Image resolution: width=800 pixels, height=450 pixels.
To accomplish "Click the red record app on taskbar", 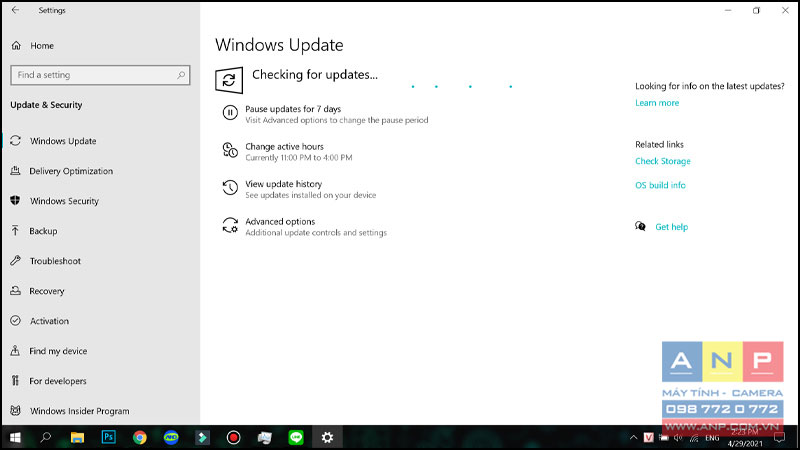I will click(x=233, y=437).
